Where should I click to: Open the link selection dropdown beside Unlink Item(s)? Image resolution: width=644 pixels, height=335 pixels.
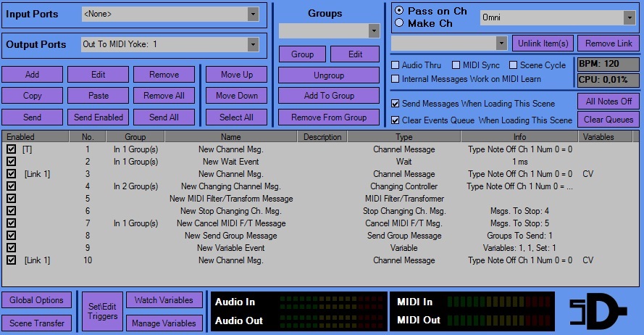coord(501,44)
